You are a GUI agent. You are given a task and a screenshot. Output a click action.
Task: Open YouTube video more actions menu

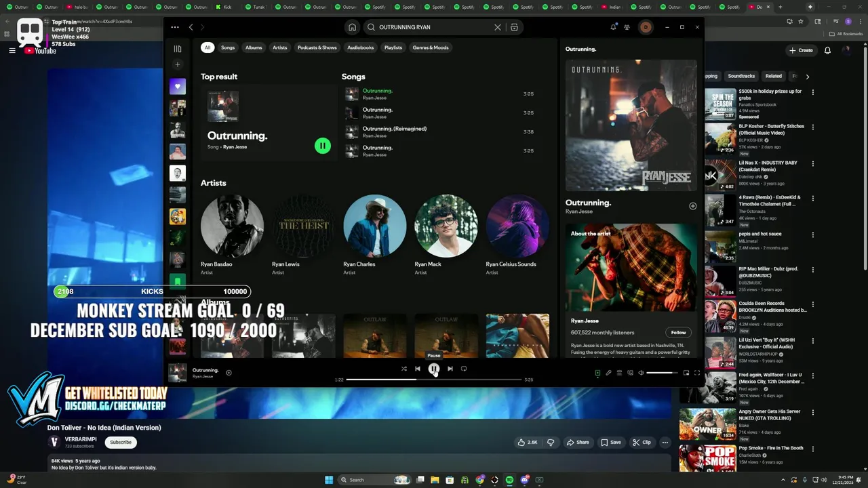(665, 442)
